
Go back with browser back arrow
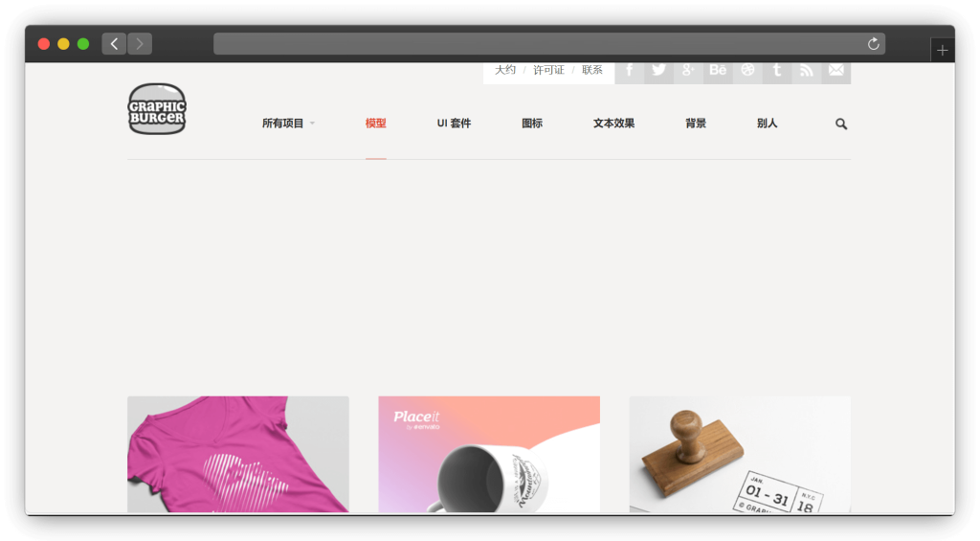click(x=114, y=44)
